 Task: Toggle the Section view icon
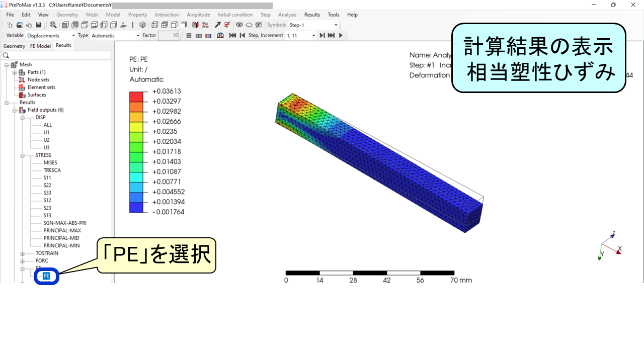[x=195, y=25]
